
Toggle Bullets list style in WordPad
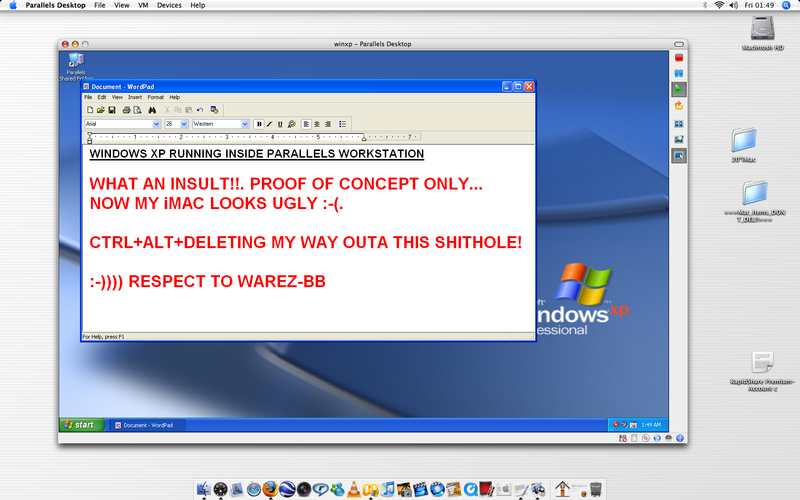(x=342, y=124)
